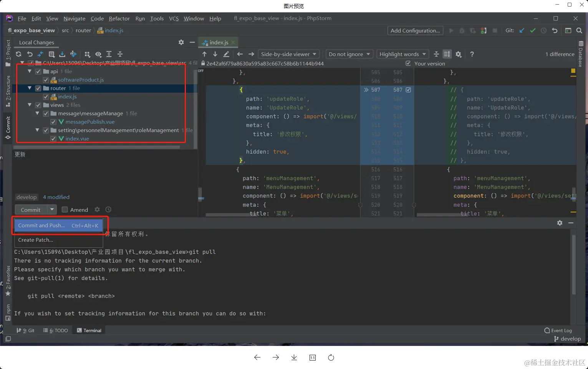Open the Highlight words dropdown
The image size is (588, 369).
[x=403, y=54]
